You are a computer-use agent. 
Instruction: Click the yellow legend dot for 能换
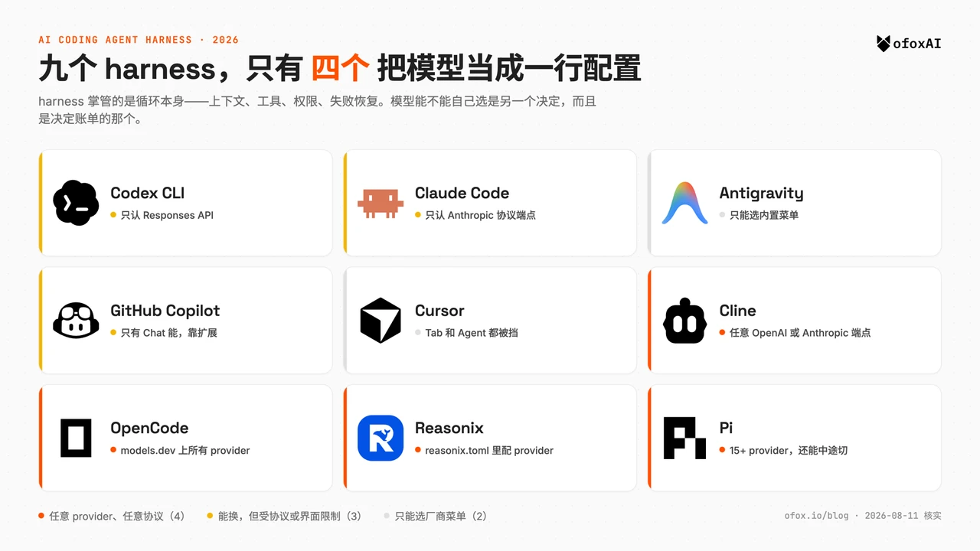click(x=211, y=516)
